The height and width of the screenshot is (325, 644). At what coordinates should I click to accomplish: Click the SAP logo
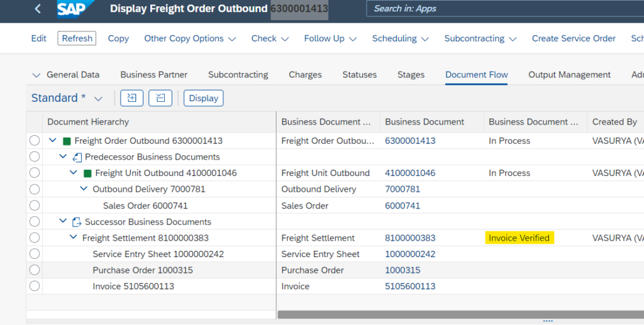tap(75, 9)
